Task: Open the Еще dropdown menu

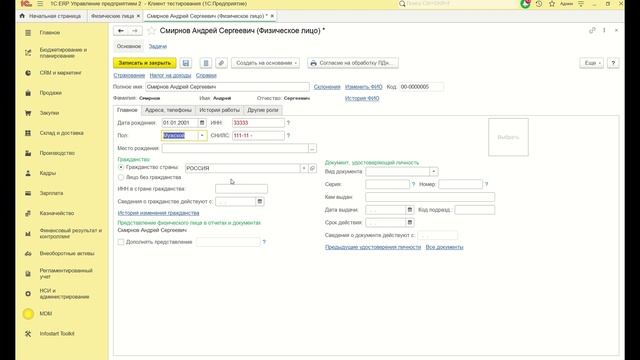Action: pos(591,63)
